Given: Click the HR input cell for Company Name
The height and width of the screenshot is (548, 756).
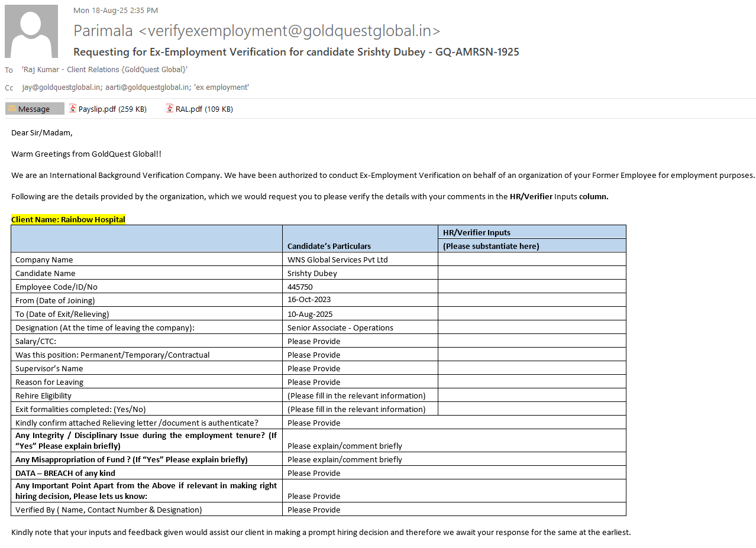Looking at the screenshot, I should (532, 260).
